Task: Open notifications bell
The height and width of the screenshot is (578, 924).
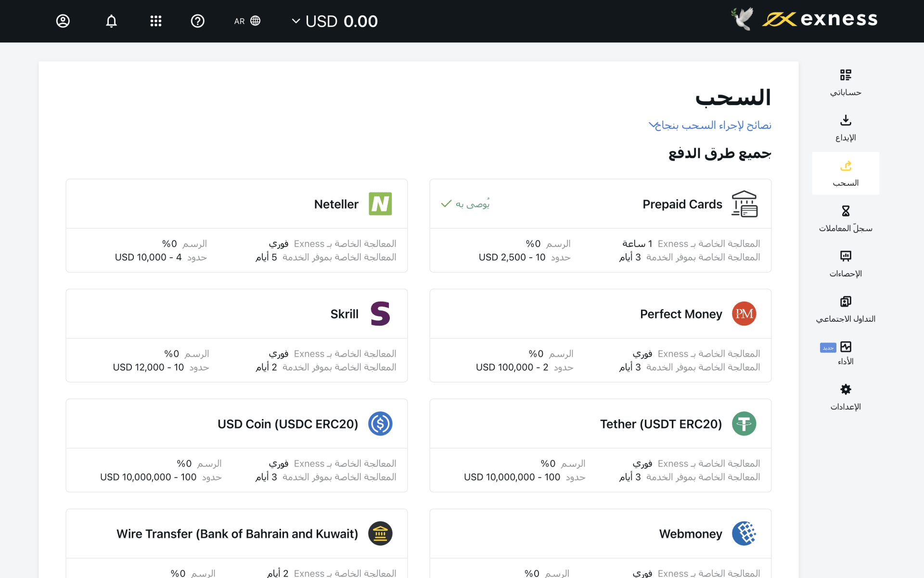Action: tap(111, 21)
